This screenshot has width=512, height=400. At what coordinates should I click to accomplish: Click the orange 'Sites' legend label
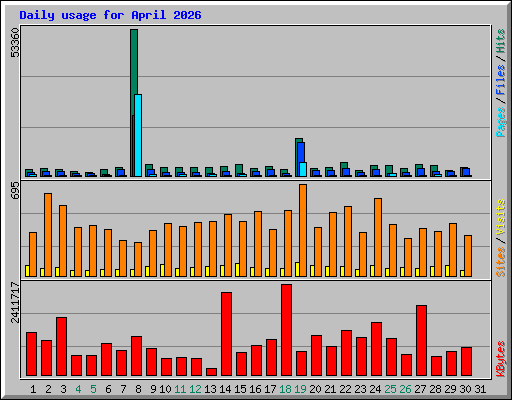(x=500, y=262)
